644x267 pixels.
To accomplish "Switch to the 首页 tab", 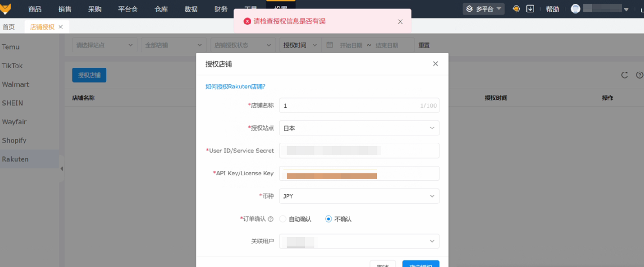I will click(8, 27).
